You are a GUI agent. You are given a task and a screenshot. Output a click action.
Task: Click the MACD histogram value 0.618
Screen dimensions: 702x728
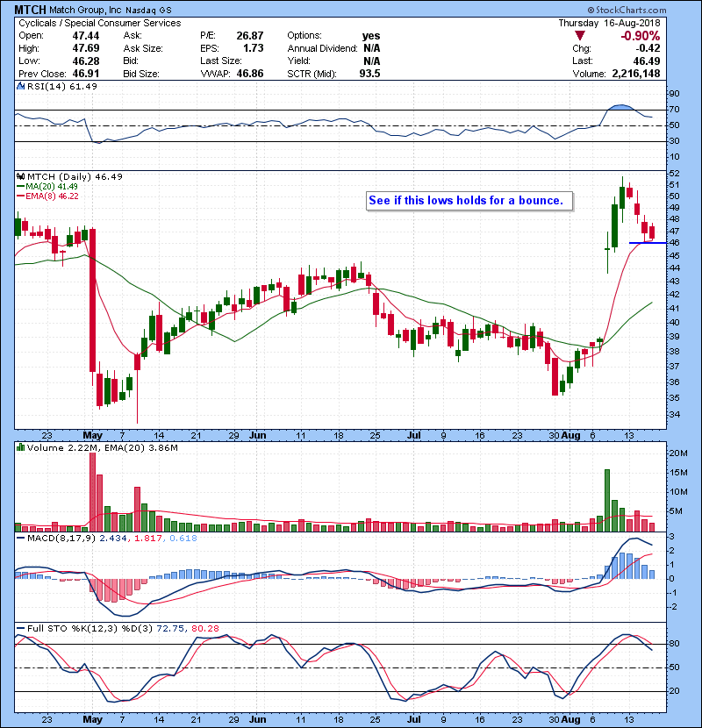(183, 539)
